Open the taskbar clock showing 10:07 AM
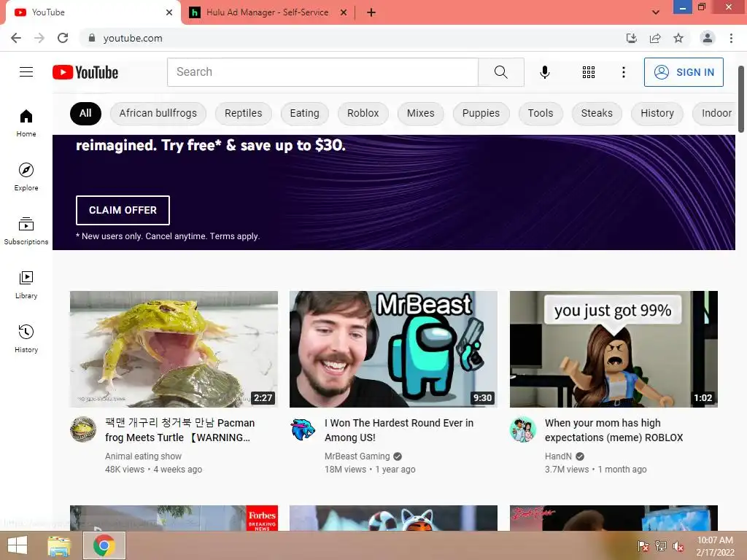The height and width of the screenshot is (560, 747). pyautogui.click(x=715, y=545)
